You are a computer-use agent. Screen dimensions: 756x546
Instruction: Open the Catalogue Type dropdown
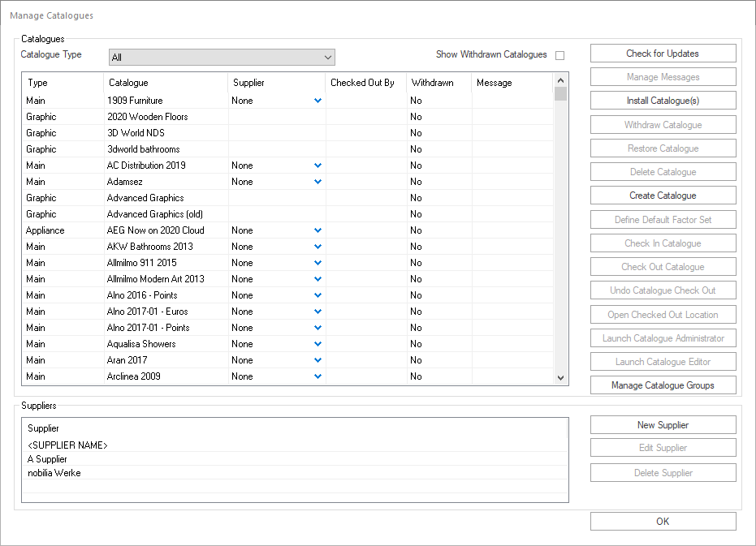tap(222, 58)
